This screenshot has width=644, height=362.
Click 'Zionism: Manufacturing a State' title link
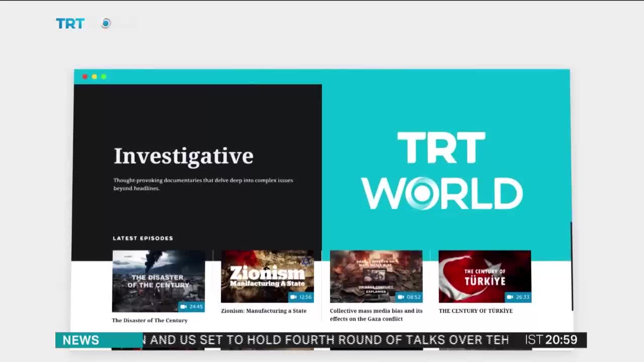click(264, 311)
